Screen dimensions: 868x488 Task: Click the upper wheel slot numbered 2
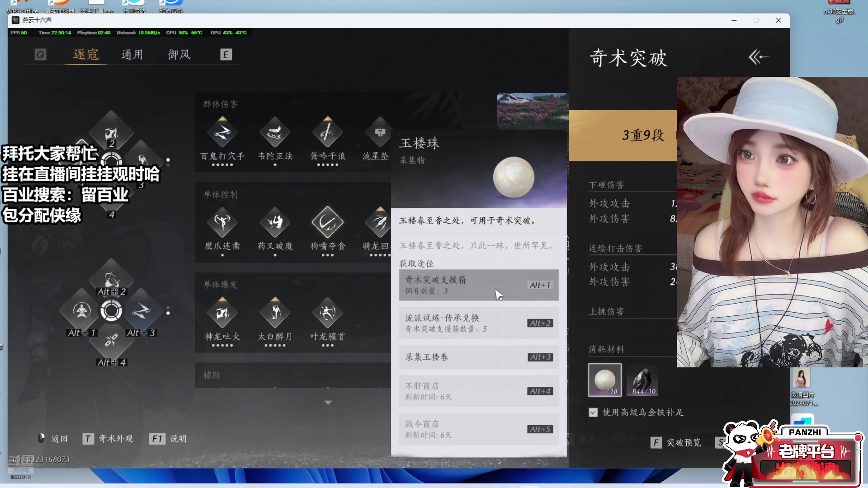[x=111, y=133]
